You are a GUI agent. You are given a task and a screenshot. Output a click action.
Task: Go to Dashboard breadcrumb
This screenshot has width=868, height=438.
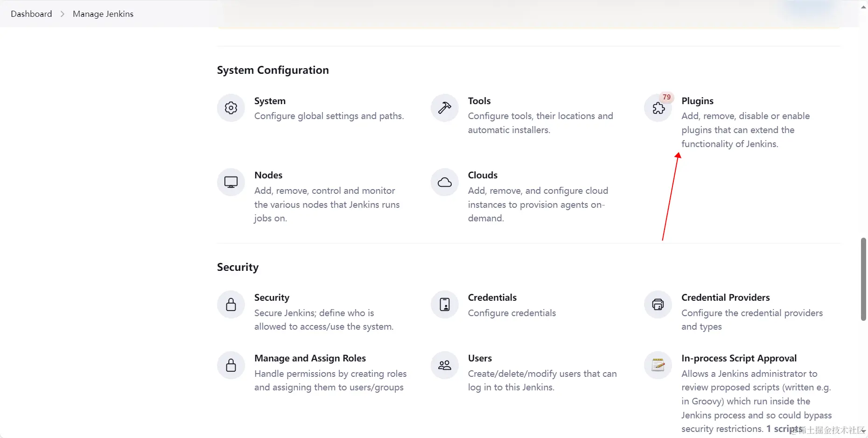tap(31, 14)
